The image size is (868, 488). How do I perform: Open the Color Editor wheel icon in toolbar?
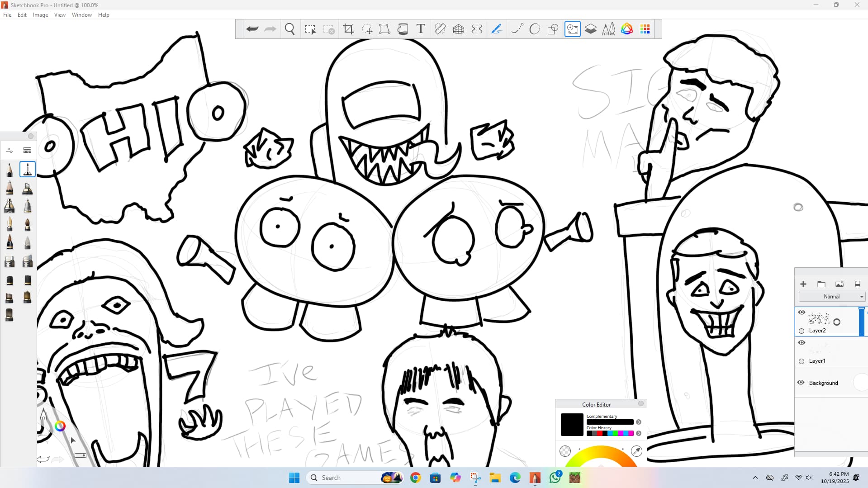pos(627,29)
